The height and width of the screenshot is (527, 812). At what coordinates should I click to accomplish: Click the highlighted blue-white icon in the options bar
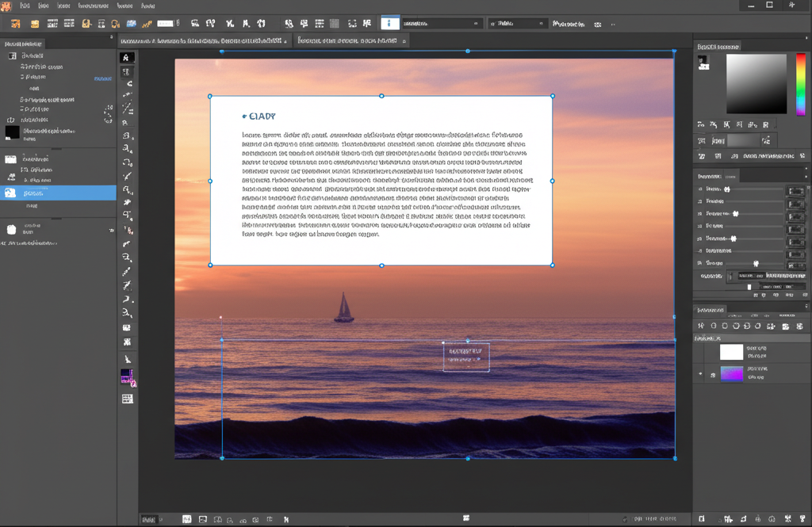390,24
